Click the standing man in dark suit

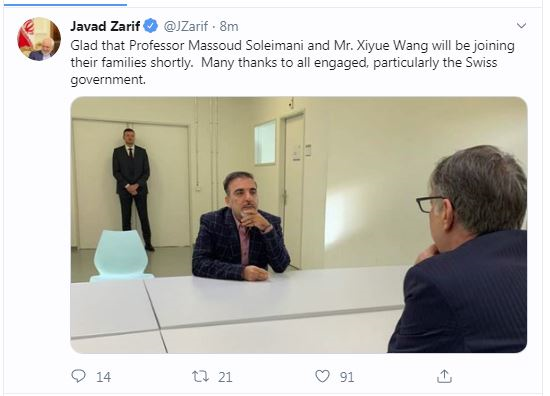click(132, 189)
